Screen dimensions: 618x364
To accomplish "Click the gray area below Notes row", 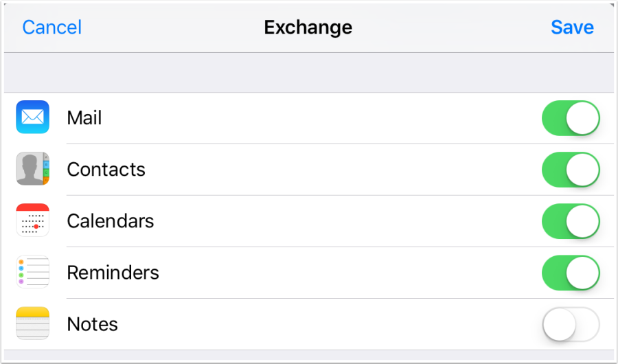I will click(309, 356).
